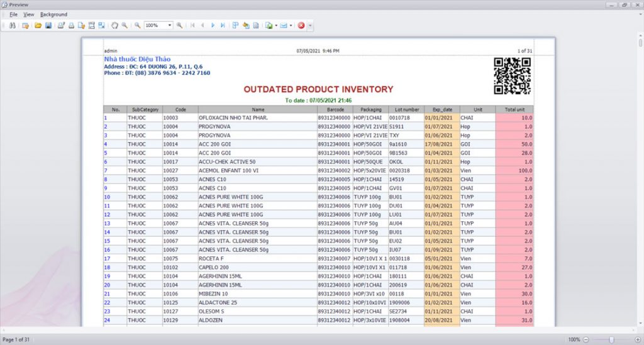The height and width of the screenshot is (345, 644).
Task: Click the Scale icon
Action: coord(101,25)
